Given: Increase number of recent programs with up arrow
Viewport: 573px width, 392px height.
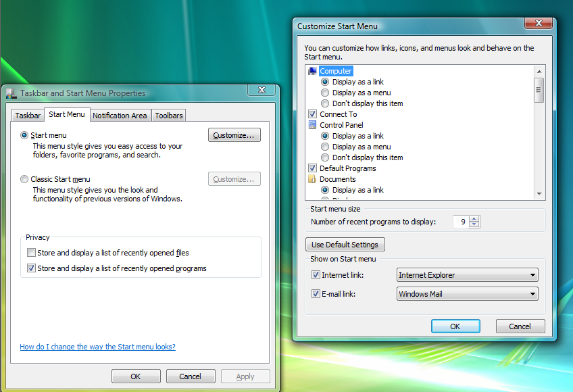Looking at the screenshot, I should (x=474, y=219).
